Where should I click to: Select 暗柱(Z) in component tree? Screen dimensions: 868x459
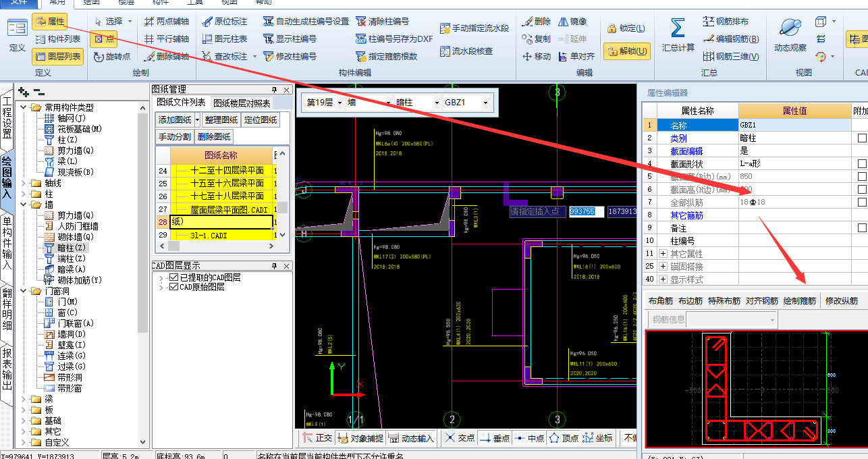coord(66,248)
